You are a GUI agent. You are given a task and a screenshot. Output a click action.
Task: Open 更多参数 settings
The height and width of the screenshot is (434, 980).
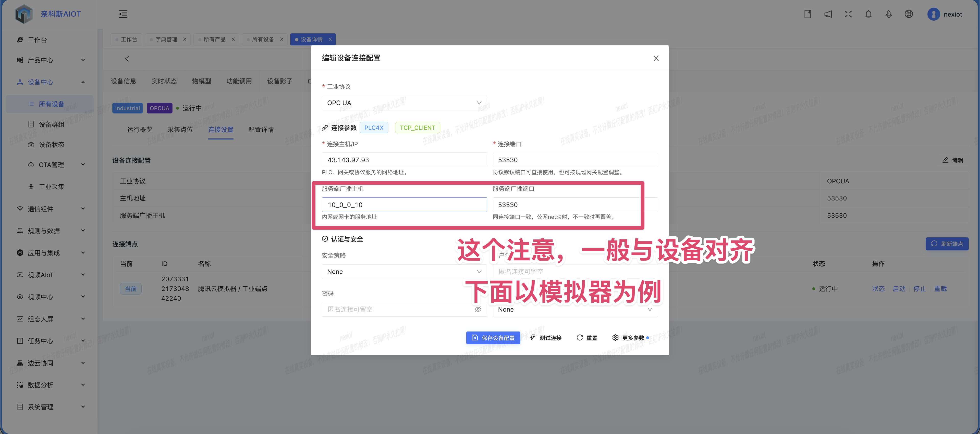click(x=630, y=338)
